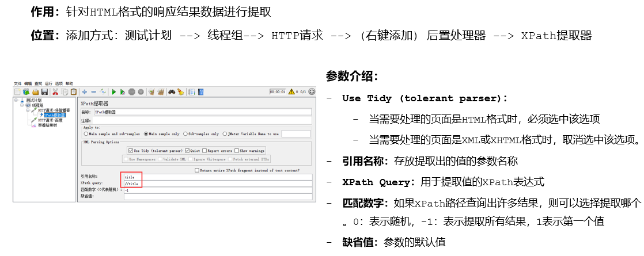Select HTTP请求-百度 in the tree
This screenshot has height=256, width=644.
coord(50,120)
